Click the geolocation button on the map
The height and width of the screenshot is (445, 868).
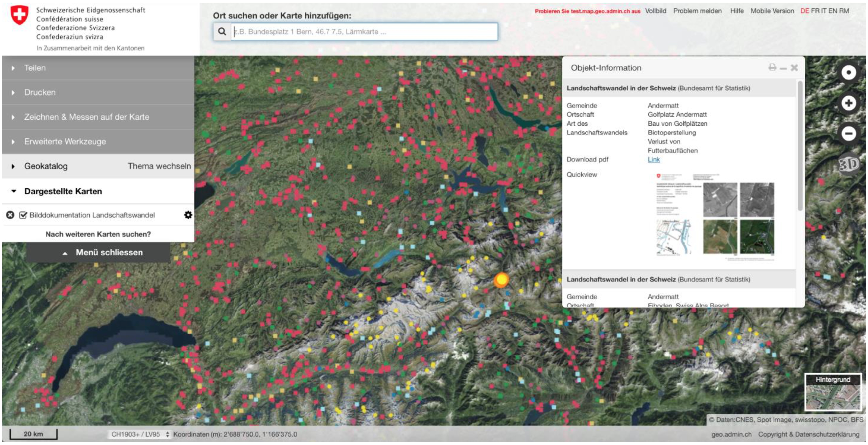click(848, 72)
